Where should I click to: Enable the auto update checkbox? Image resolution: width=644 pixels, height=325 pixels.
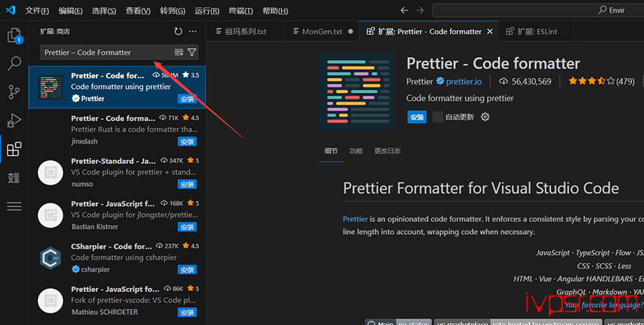[x=438, y=117]
